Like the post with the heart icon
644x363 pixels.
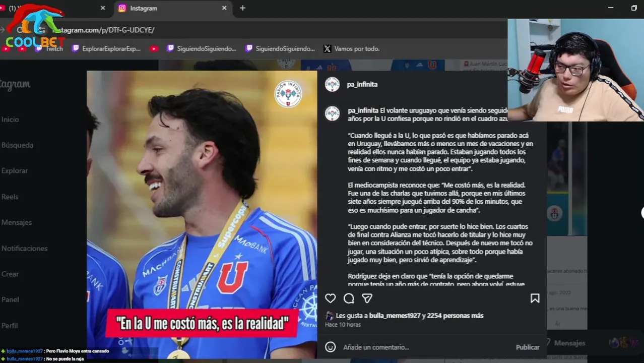point(330,298)
